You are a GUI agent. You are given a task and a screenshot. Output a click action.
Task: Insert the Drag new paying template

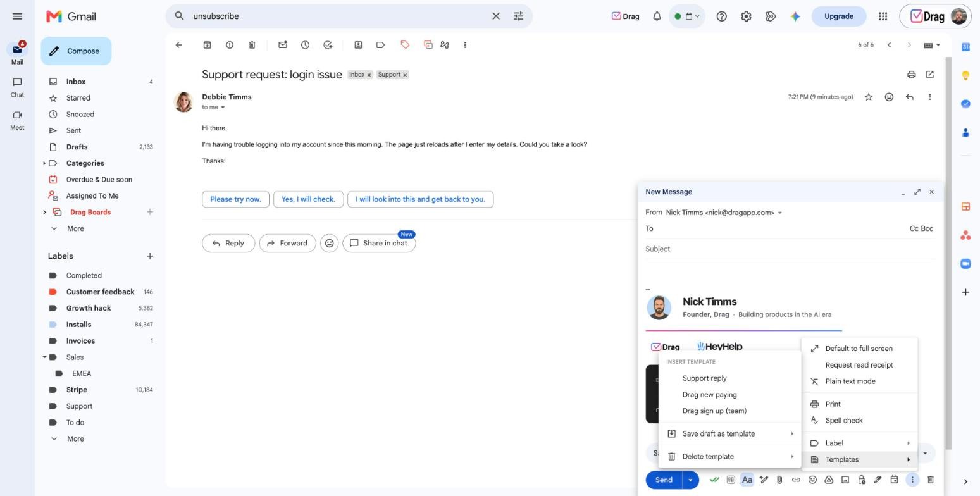(730, 395)
